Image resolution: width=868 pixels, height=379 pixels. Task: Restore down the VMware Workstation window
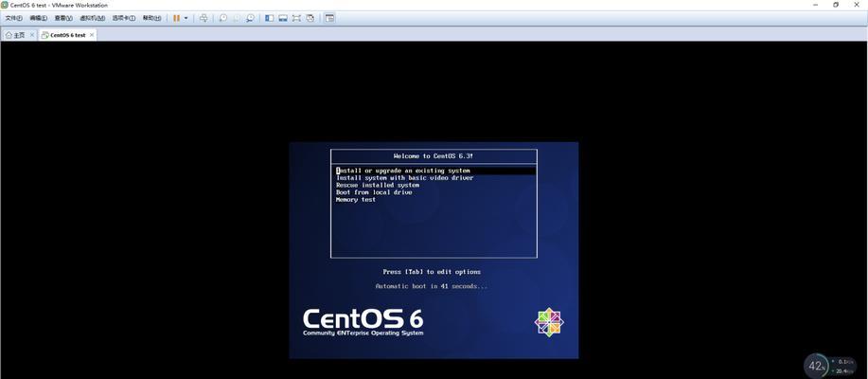tap(835, 5)
